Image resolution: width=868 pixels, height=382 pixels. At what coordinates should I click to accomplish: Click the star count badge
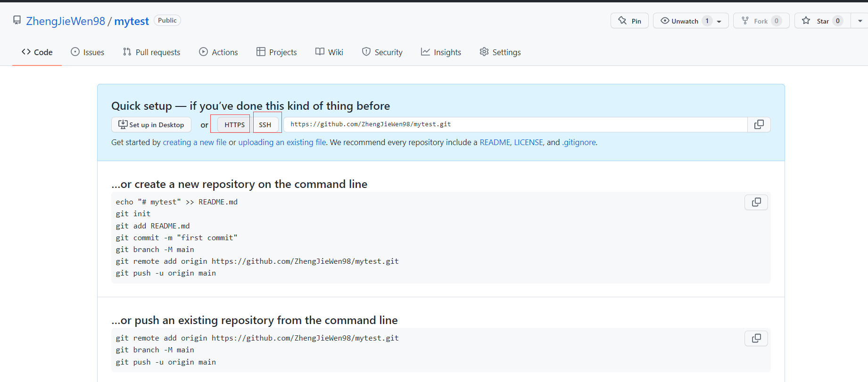pyautogui.click(x=838, y=21)
